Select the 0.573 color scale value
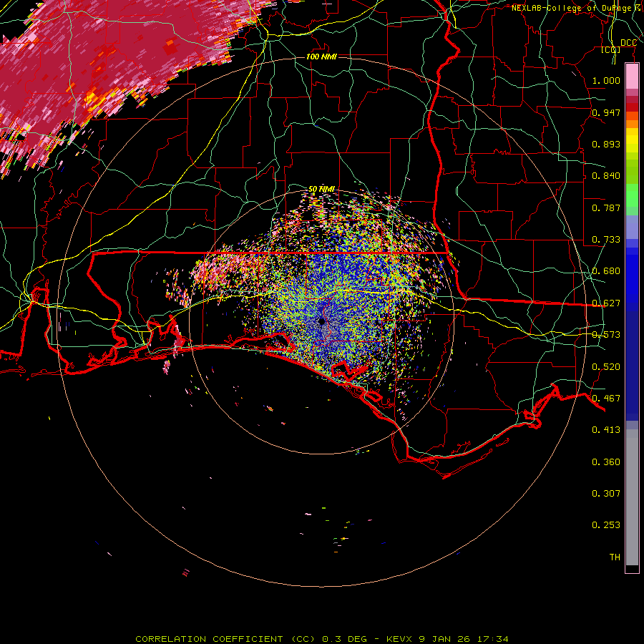The height and width of the screenshot is (644, 644). click(x=606, y=335)
